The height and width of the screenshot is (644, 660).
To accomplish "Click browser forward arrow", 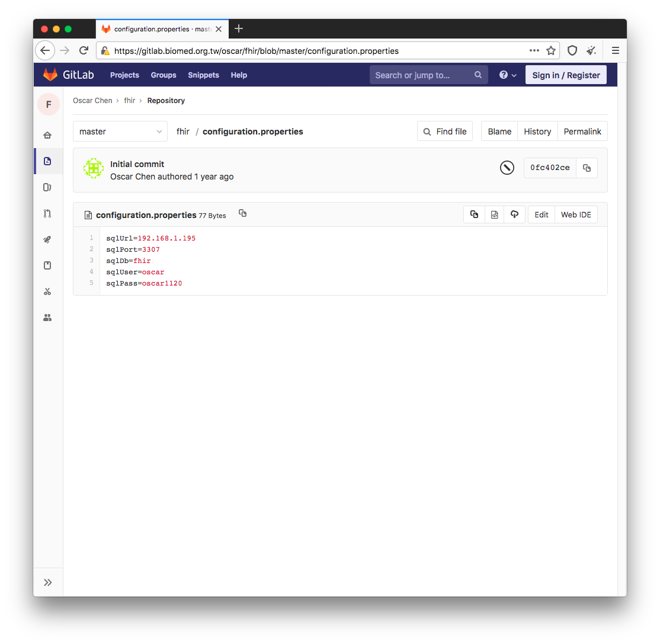I will pos(65,50).
